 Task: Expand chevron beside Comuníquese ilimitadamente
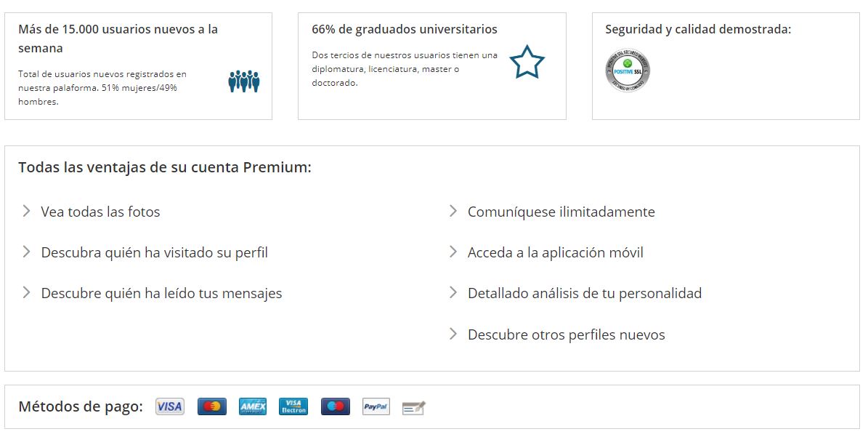pyautogui.click(x=453, y=211)
